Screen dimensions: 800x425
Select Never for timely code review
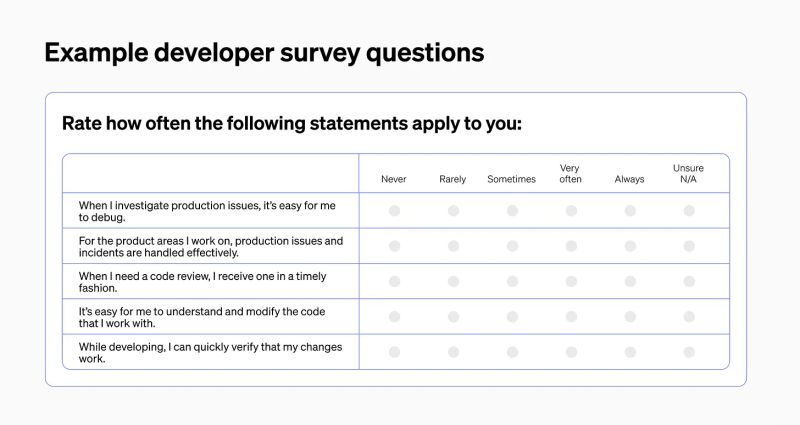(394, 281)
